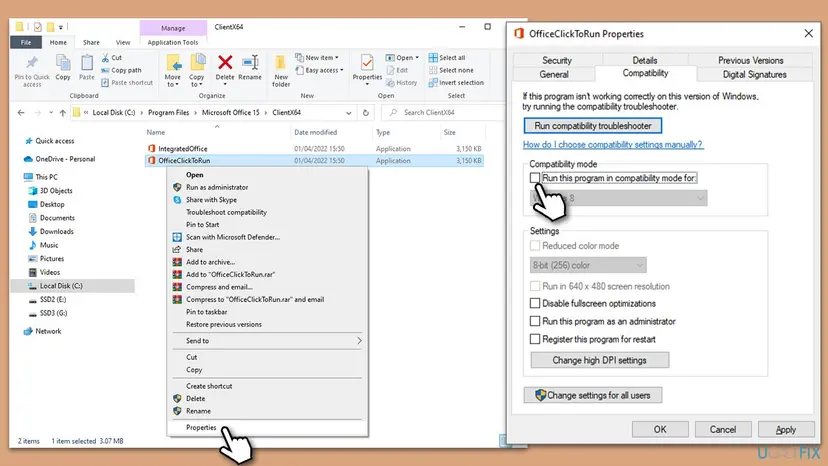Click the Search ClientX64 field
Image resolution: width=828 pixels, height=466 pixels.
pyautogui.click(x=444, y=113)
